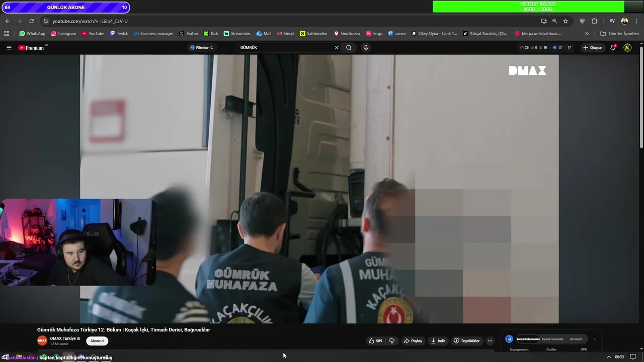Image resolution: width=644 pixels, height=362 pixels.
Task: Open the Instagram bookmark
Action: tap(63, 34)
